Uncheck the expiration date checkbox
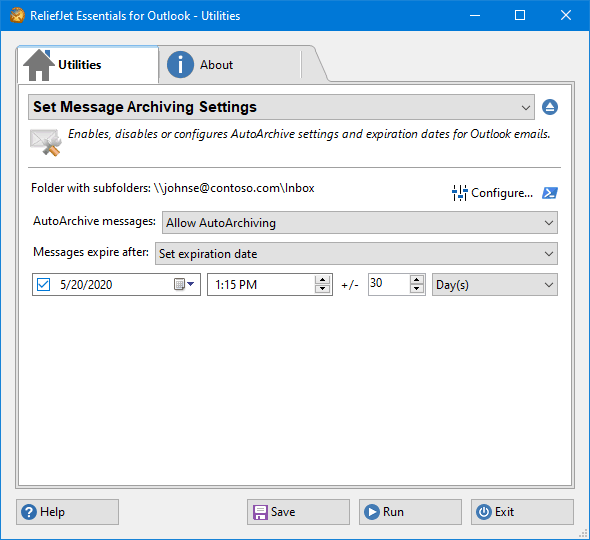Image resolution: width=590 pixels, height=540 pixels. pos(43,284)
